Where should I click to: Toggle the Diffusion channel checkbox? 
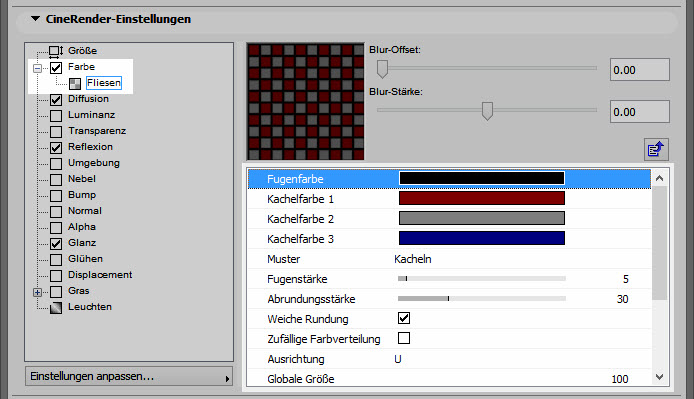pos(56,100)
